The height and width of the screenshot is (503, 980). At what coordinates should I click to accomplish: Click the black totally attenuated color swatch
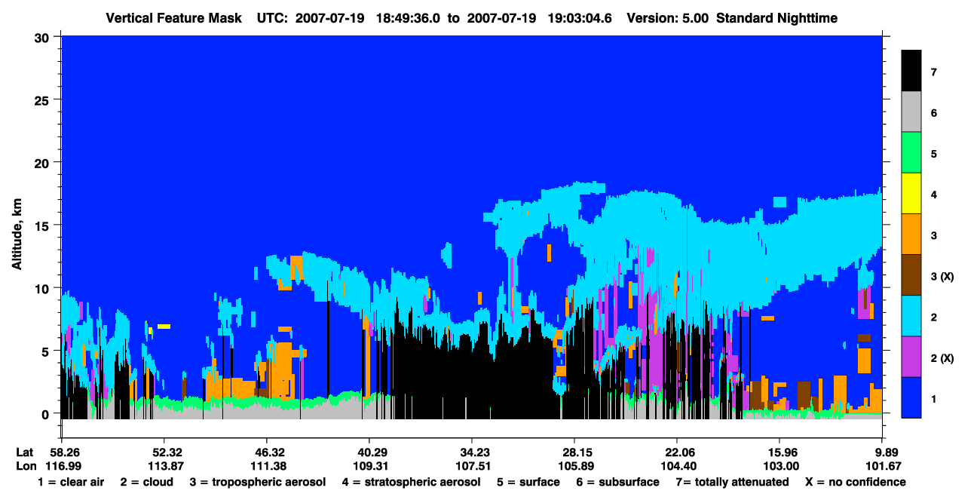911,71
